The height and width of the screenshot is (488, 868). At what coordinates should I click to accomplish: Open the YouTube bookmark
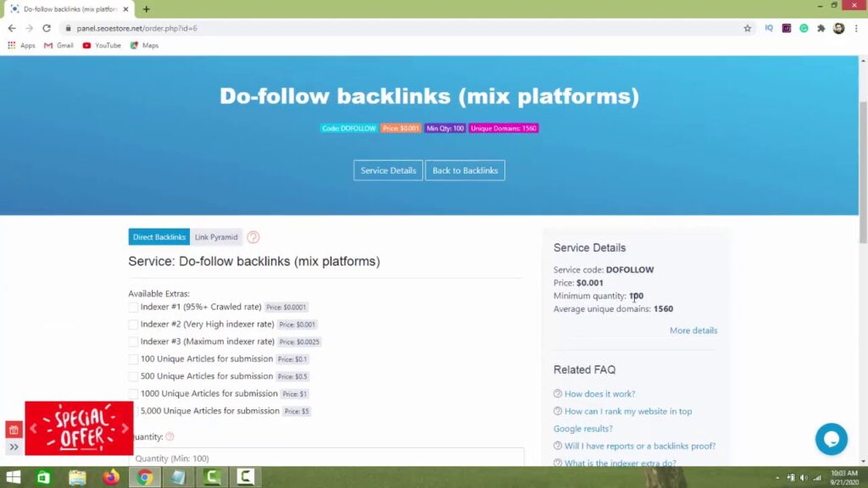click(x=102, y=46)
